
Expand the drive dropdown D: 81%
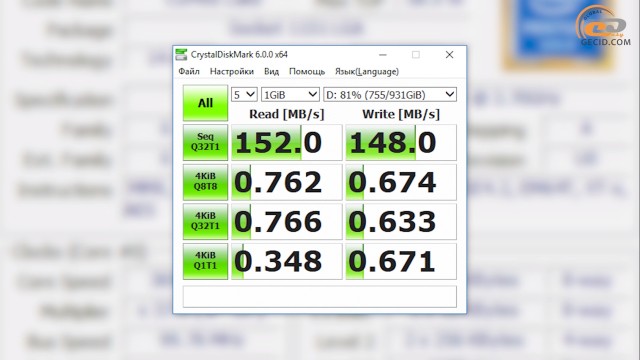tap(390, 95)
